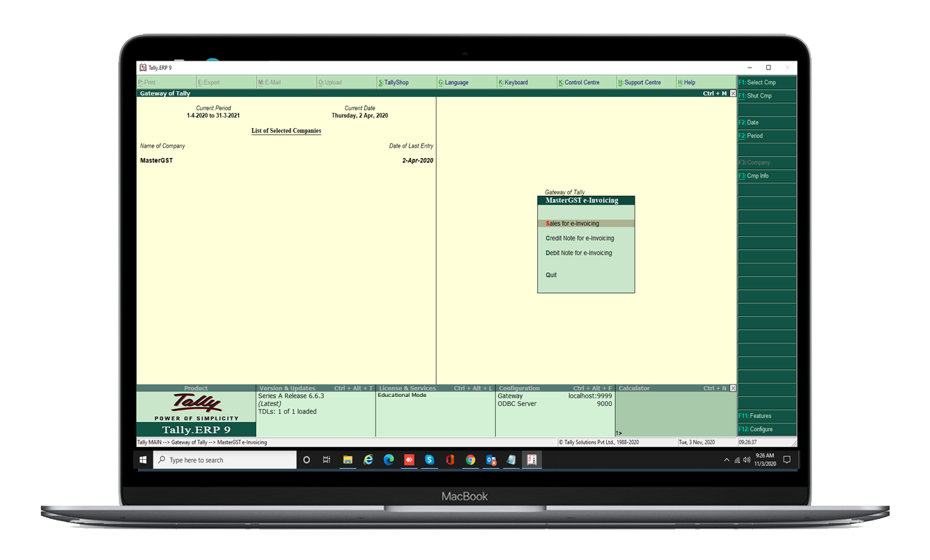Click current period 1-4-2020 to 31-3-2021
Viewport: 930px width, 560px height.
213,116
